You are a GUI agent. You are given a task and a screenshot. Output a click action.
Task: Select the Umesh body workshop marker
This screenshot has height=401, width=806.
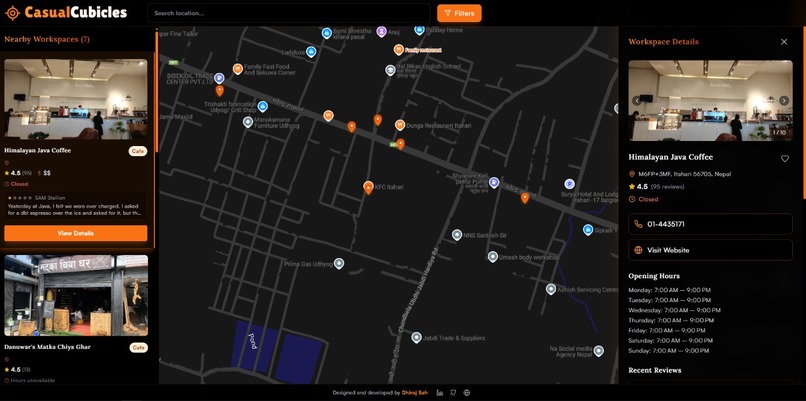click(x=492, y=257)
